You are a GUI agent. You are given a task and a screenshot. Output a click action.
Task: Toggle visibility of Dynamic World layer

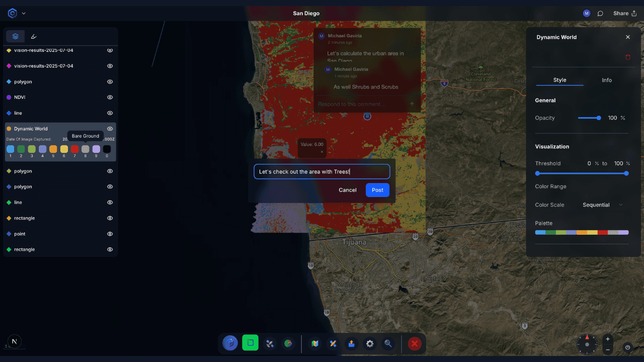click(x=110, y=129)
